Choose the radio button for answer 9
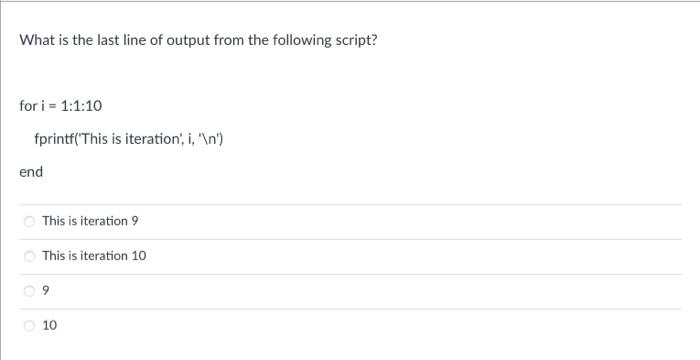700x360 pixels. [29, 291]
